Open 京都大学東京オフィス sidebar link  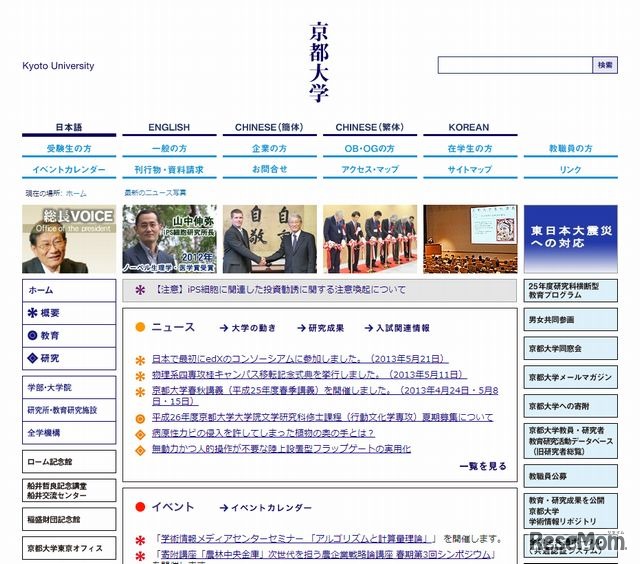(x=69, y=548)
